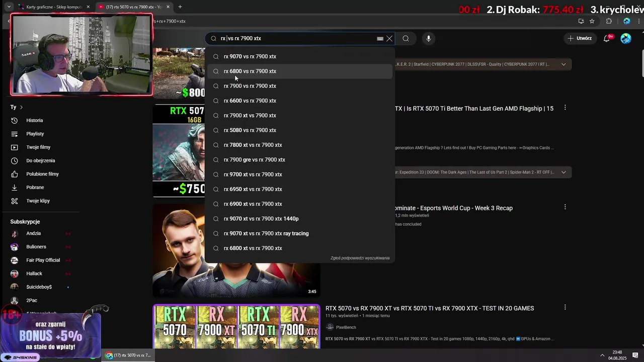Choose suggestion rx 6950 xt vs rx 7900 xtx
Viewport: 644px width, 362px height.
(x=299, y=189)
